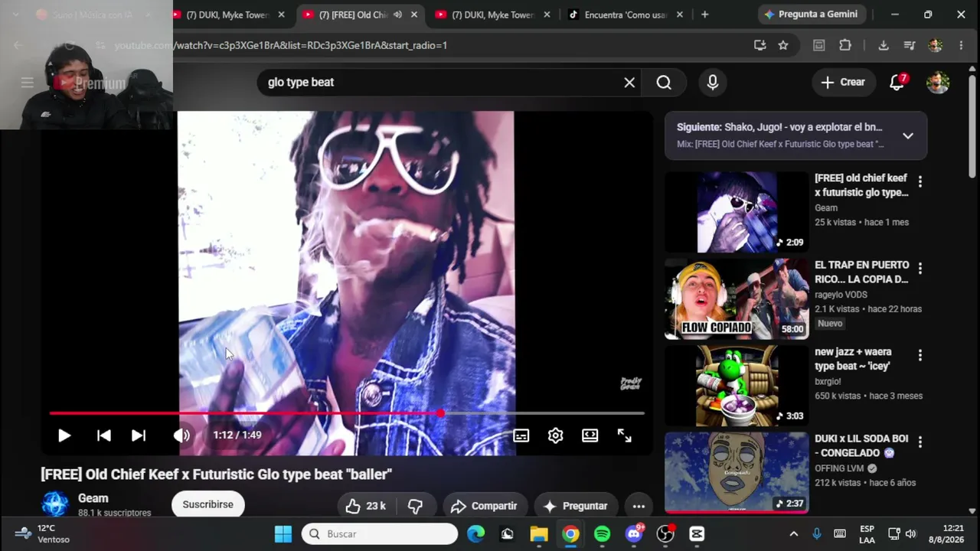
Task: Open a new browser tab
Action: (704, 15)
